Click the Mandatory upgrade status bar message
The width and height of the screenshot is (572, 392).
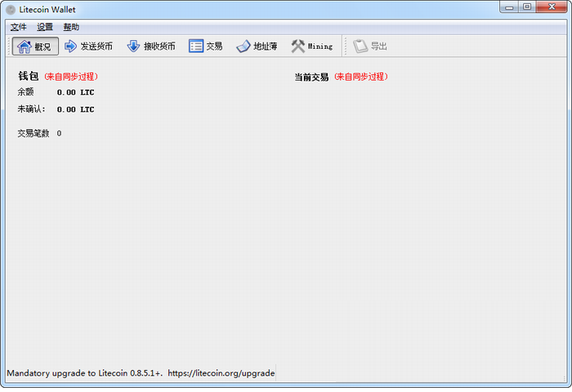(x=141, y=373)
